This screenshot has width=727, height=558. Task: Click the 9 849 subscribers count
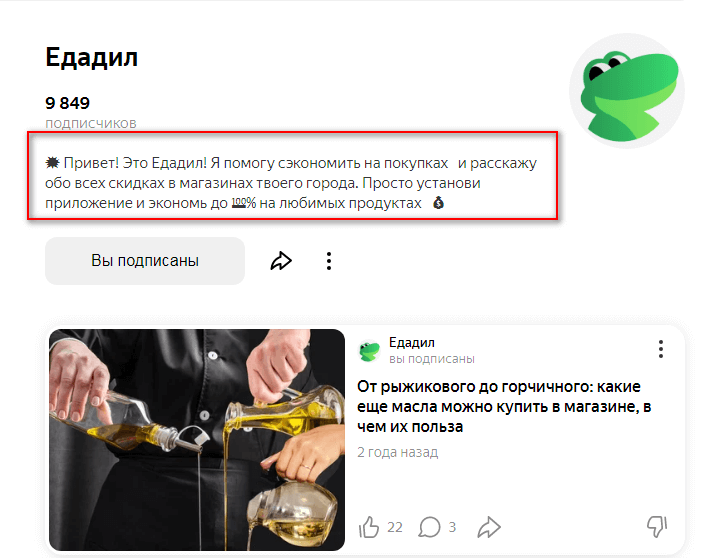click(x=67, y=103)
